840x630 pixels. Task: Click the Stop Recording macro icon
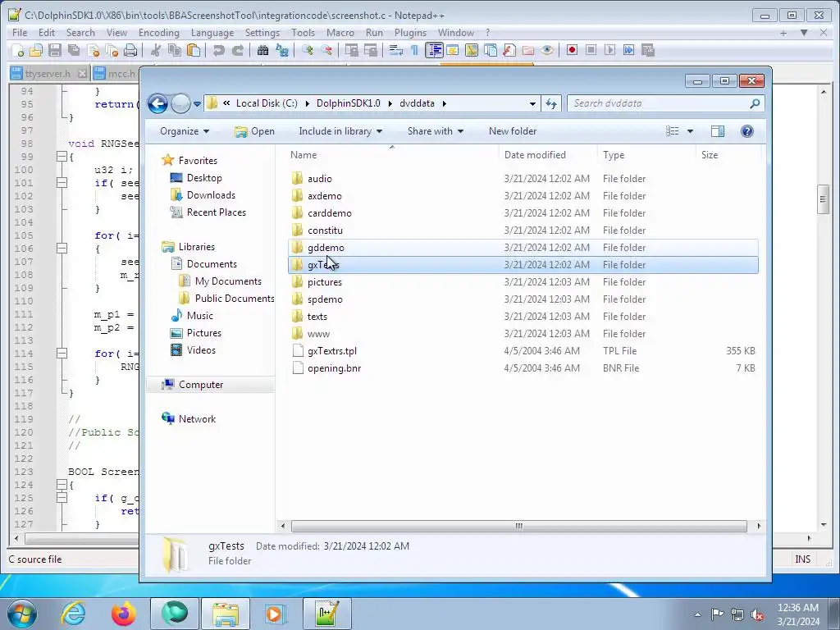pos(591,50)
